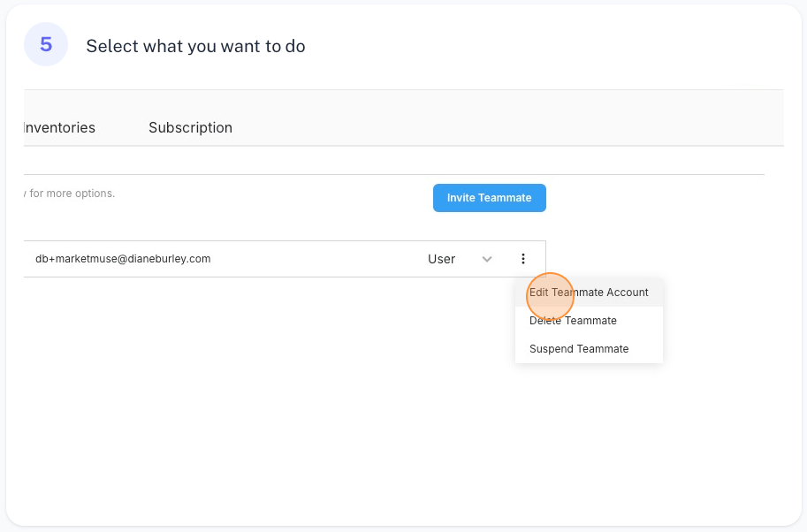Switch to the Inventories tab
The image size is (807, 532).
tap(60, 127)
